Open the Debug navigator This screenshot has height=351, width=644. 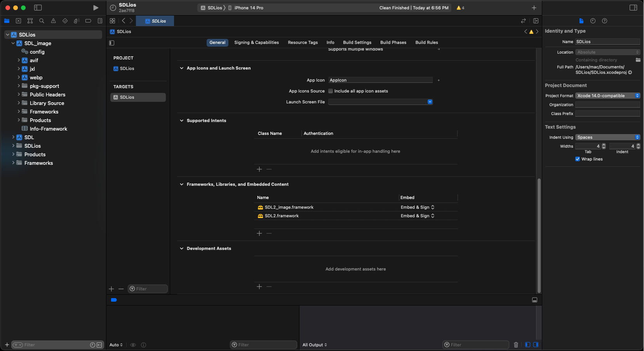pos(77,21)
